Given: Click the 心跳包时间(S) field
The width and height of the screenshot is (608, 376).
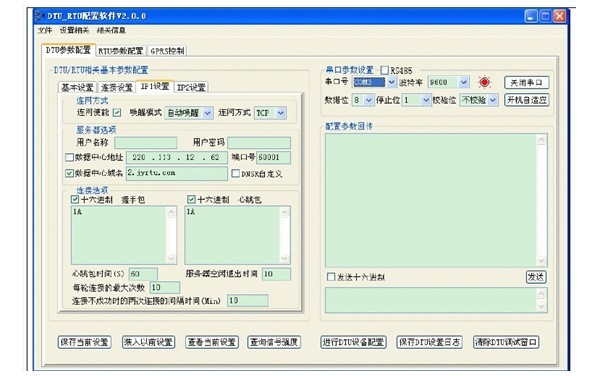Looking at the screenshot, I should click(143, 274).
